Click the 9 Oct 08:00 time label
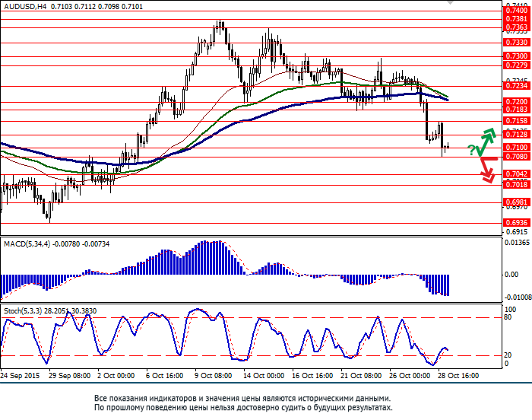This screenshot has width=532, height=420. pos(213,376)
